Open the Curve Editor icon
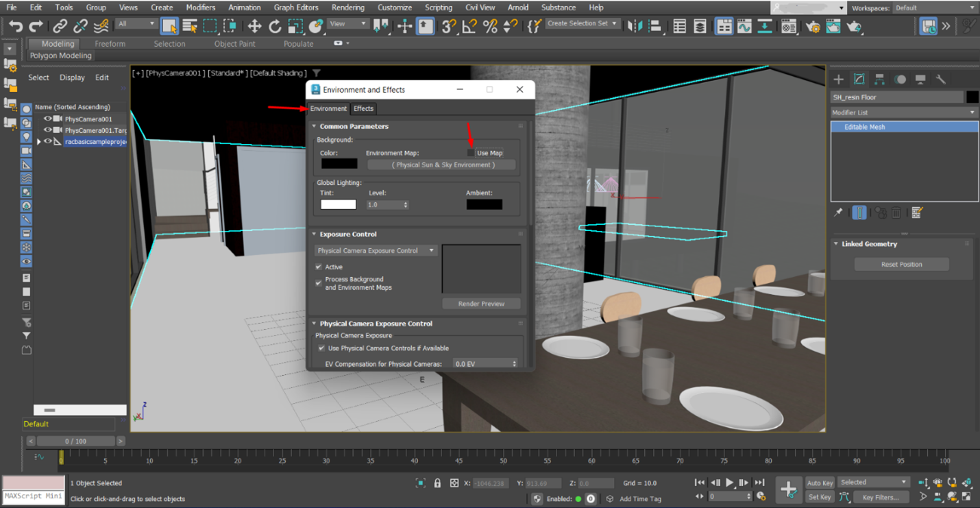Screen dimensions: 980x508 (745, 26)
